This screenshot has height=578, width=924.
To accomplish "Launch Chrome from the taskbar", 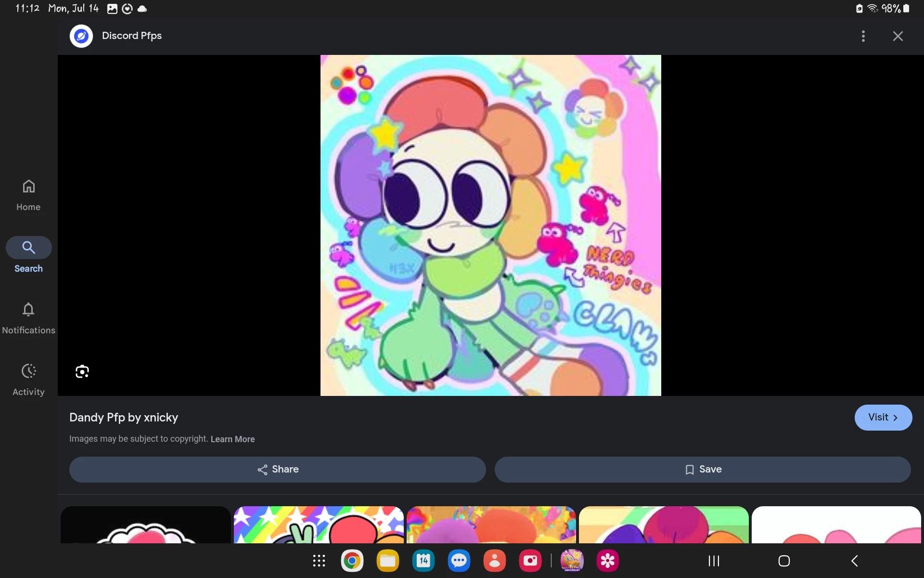I will pyautogui.click(x=352, y=561).
